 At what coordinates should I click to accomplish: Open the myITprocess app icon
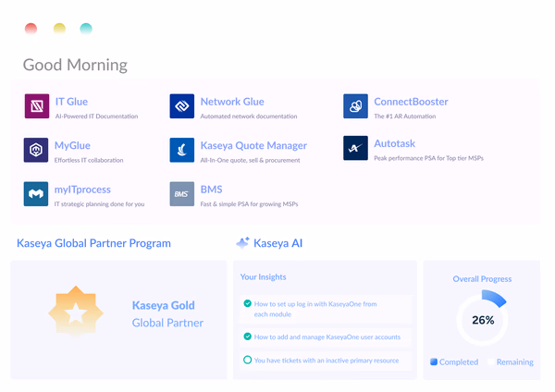coord(36,194)
